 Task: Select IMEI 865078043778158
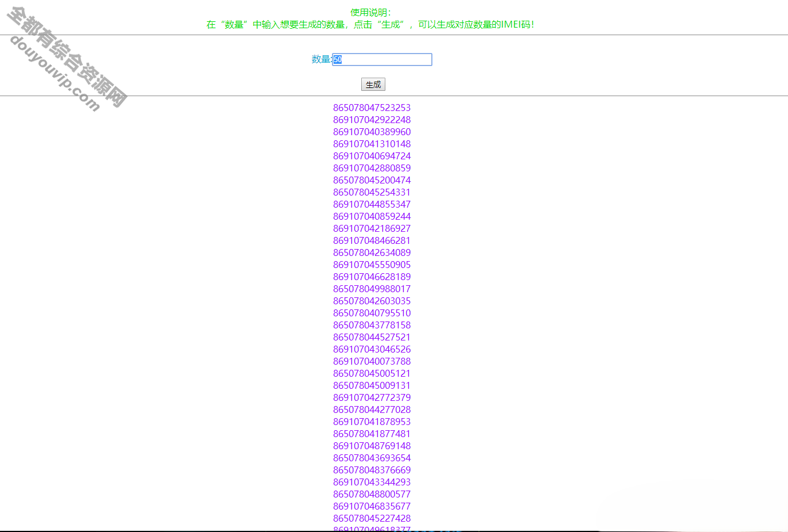tap(372, 325)
